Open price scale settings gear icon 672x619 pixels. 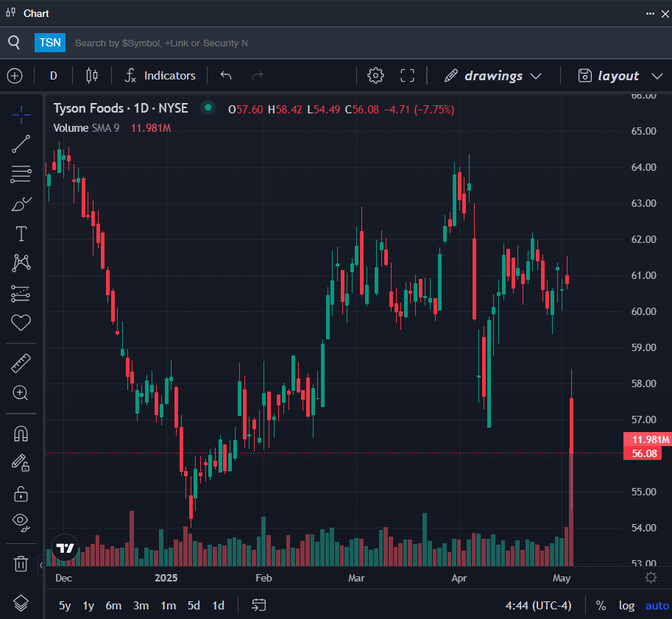pyautogui.click(x=651, y=578)
